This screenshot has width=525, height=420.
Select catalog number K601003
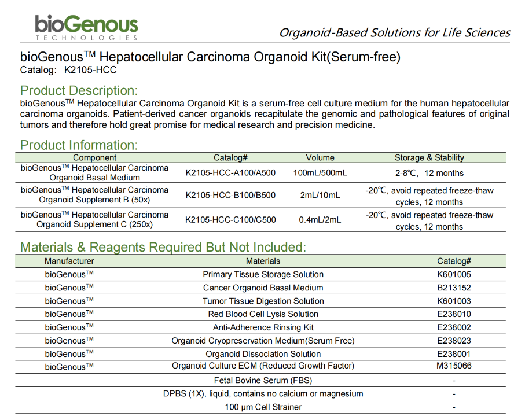454,301
